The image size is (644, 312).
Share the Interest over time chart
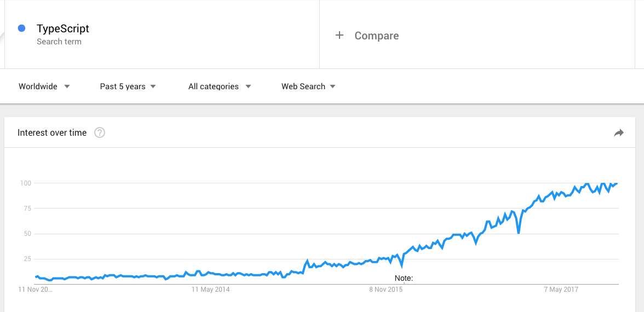click(619, 132)
